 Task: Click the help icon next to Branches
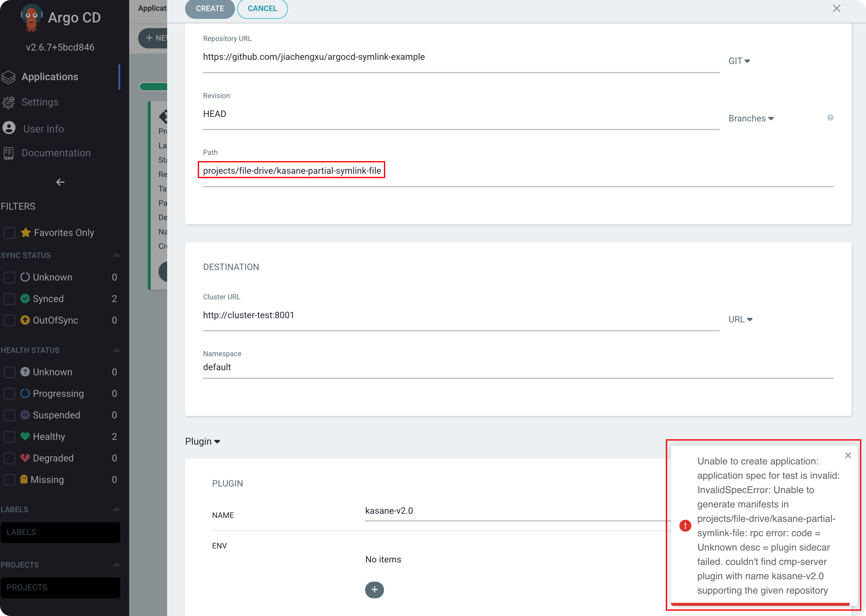click(830, 118)
